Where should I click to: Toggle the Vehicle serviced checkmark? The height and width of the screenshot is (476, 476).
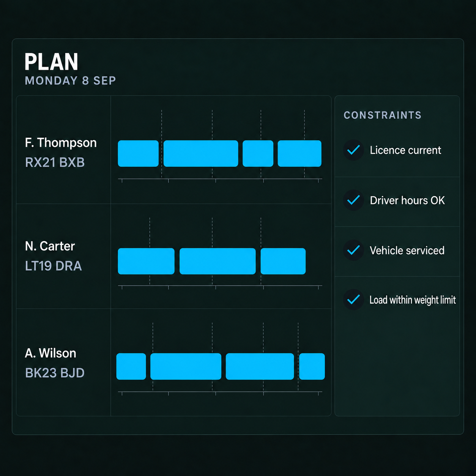point(353,250)
